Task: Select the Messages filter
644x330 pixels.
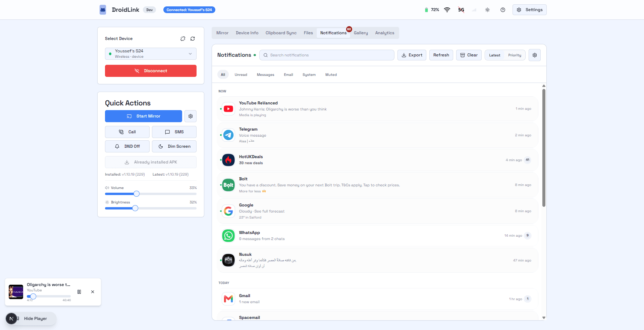Action: (x=266, y=75)
